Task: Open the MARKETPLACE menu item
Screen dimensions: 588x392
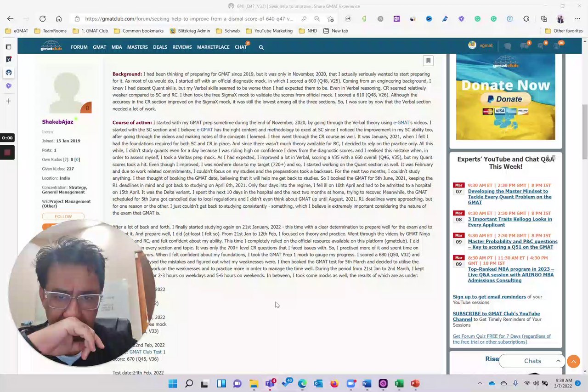Action: point(213,47)
